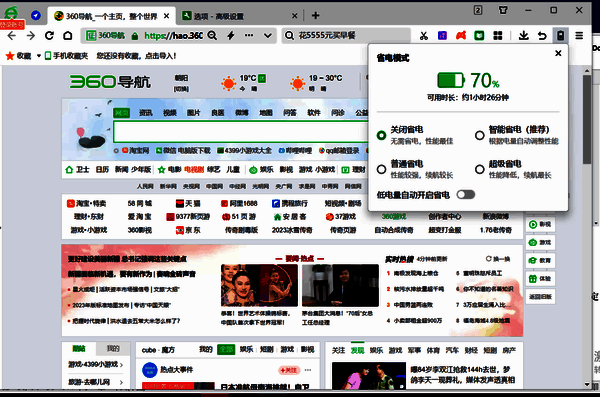The width and height of the screenshot is (600, 397).
Task: Open the hamburger main menu
Action: click(579, 36)
